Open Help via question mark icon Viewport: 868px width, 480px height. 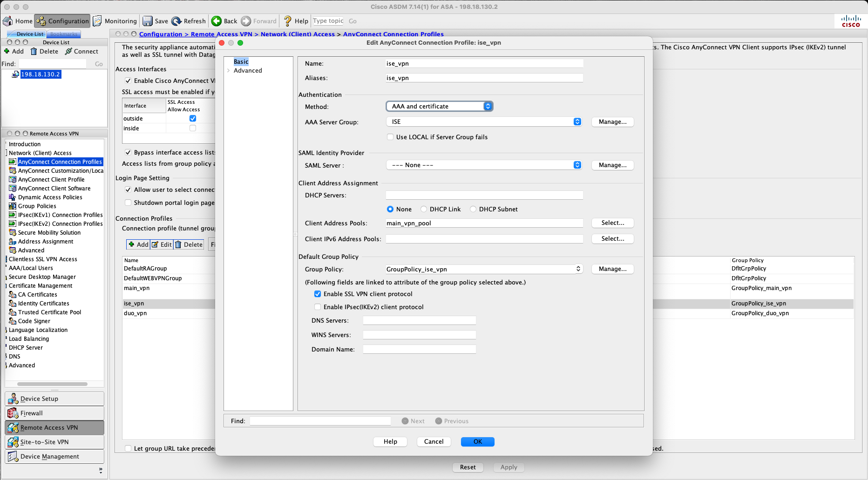288,21
